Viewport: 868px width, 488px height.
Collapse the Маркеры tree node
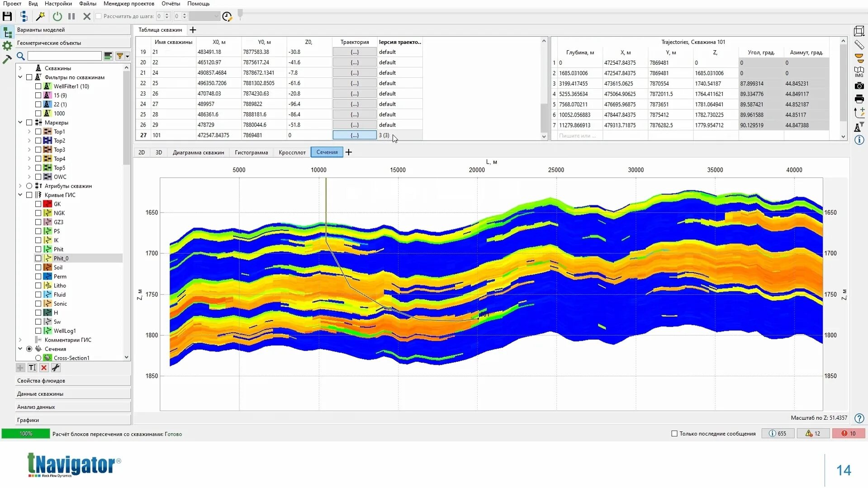point(20,123)
